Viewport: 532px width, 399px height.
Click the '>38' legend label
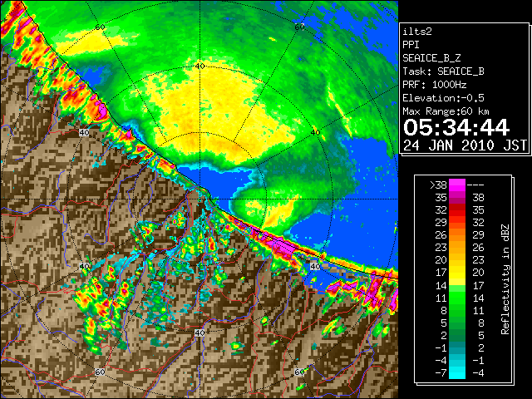pyautogui.click(x=438, y=185)
